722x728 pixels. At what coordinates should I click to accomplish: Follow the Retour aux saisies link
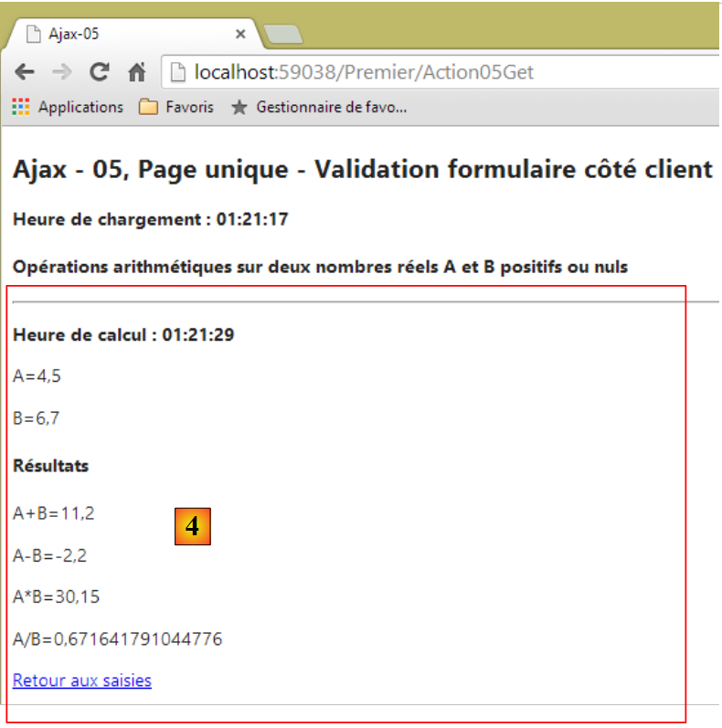(82, 681)
